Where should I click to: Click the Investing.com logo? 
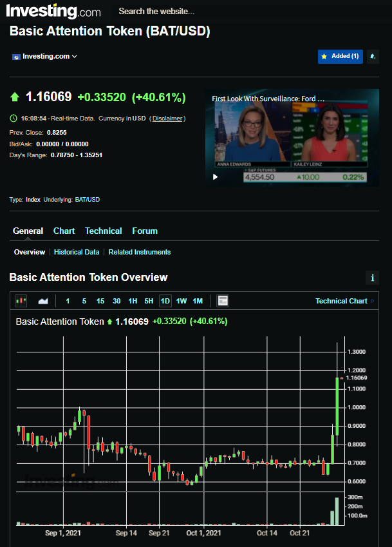[53, 11]
